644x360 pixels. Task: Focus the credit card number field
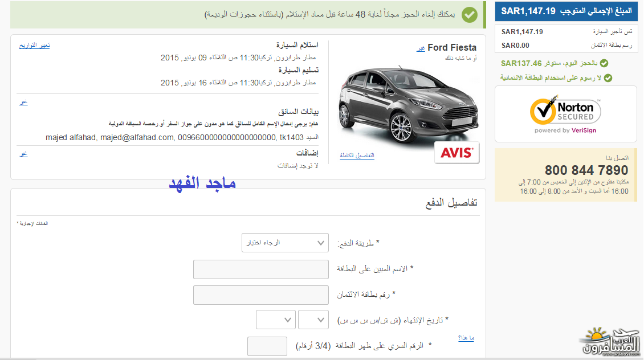point(261,295)
